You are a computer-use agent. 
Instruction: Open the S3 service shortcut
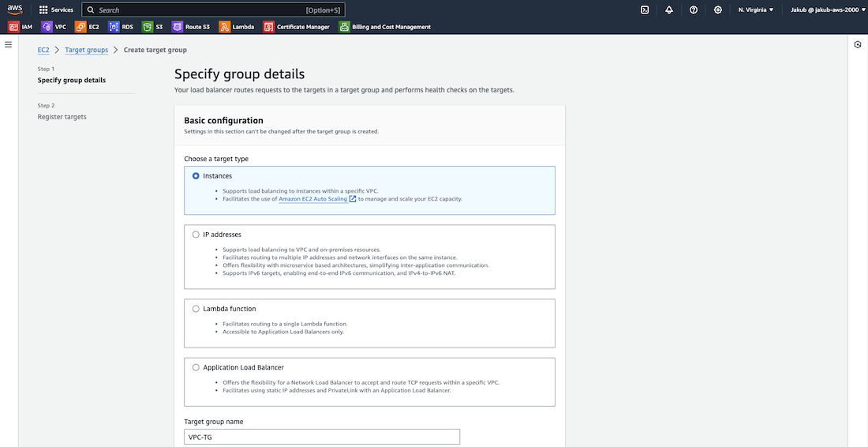click(153, 27)
